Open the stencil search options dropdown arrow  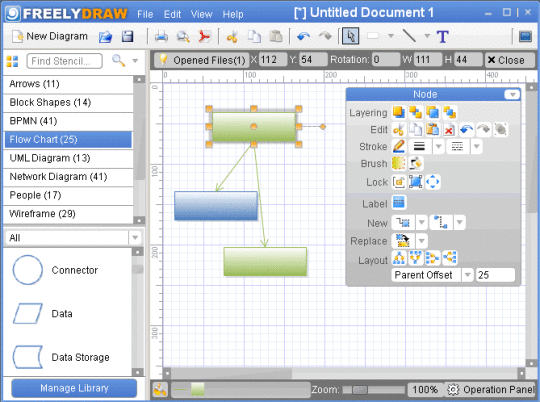pyautogui.click(x=135, y=61)
